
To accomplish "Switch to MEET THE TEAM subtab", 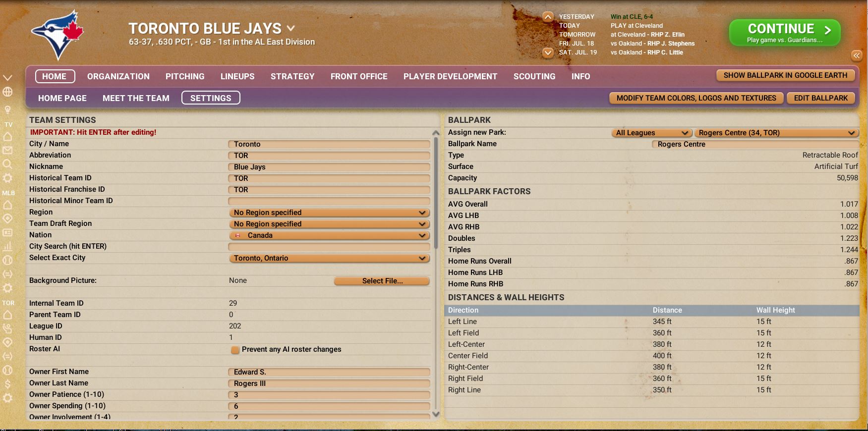I will click(136, 98).
